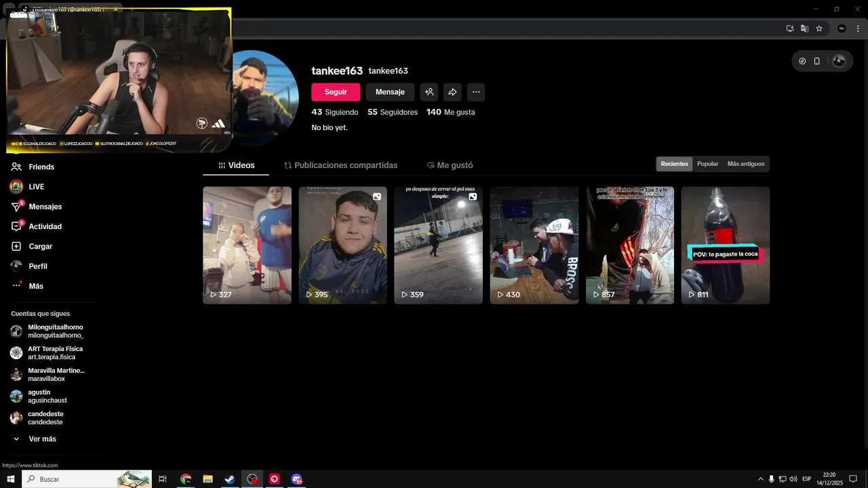
Task: Click the install app icon in address bar
Action: pos(790,28)
